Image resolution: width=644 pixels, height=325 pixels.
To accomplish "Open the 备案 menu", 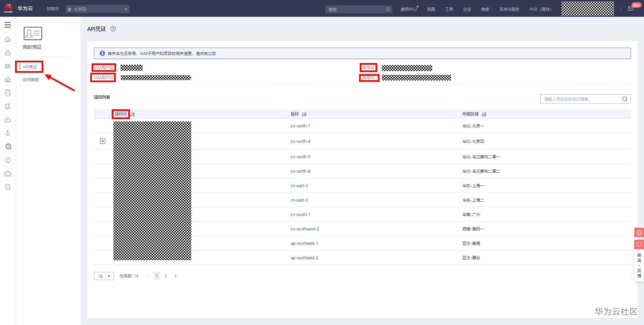I will click(x=485, y=9).
